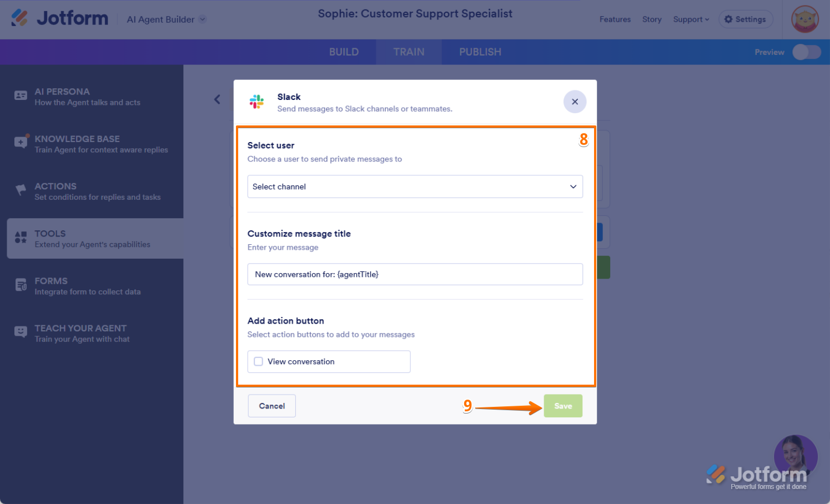The width and height of the screenshot is (830, 504).
Task: Click the message title input field
Action: (415, 275)
